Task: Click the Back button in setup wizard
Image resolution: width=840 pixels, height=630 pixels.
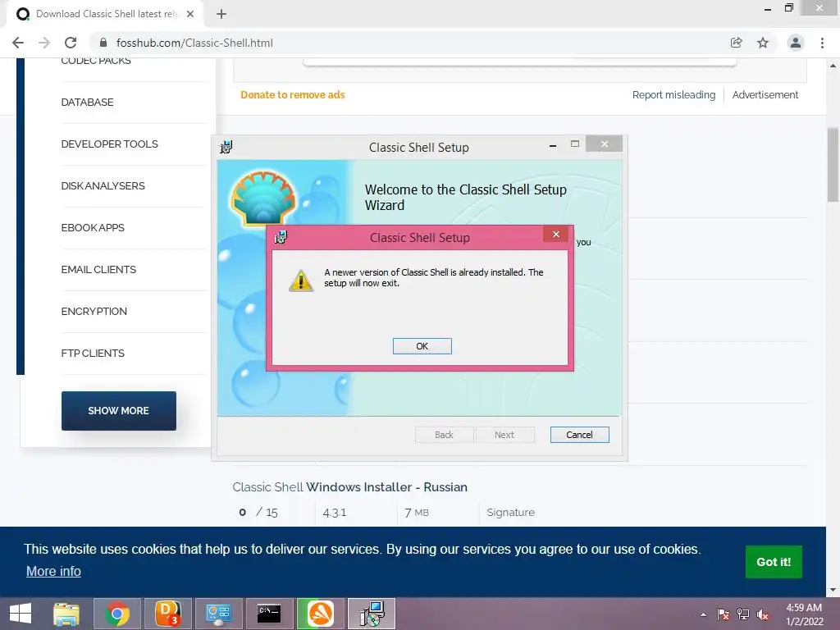Action: tap(444, 435)
